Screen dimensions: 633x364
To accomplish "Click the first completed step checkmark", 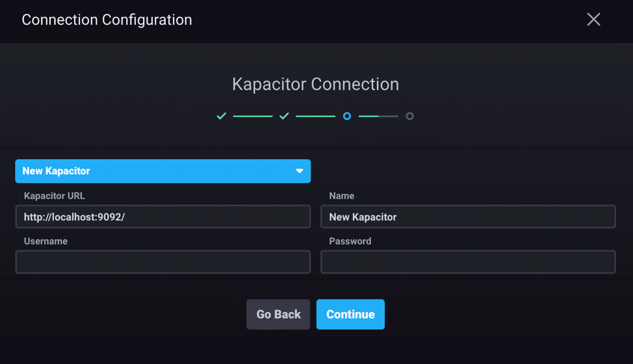I will tap(222, 116).
